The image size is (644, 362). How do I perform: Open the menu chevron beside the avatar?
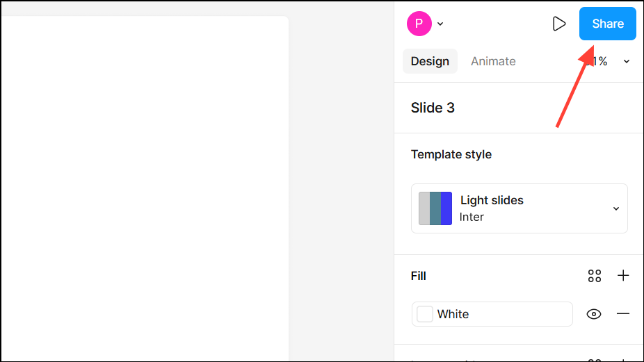[440, 24]
